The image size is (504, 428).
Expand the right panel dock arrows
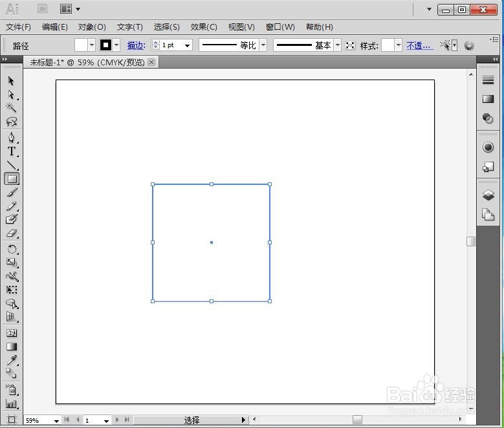click(495, 59)
